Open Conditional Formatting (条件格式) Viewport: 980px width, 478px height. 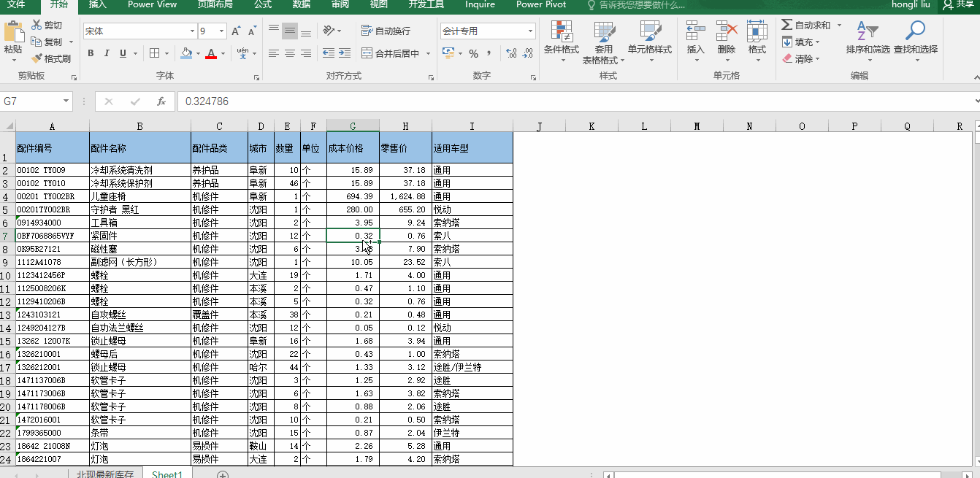[x=562, y=42]
